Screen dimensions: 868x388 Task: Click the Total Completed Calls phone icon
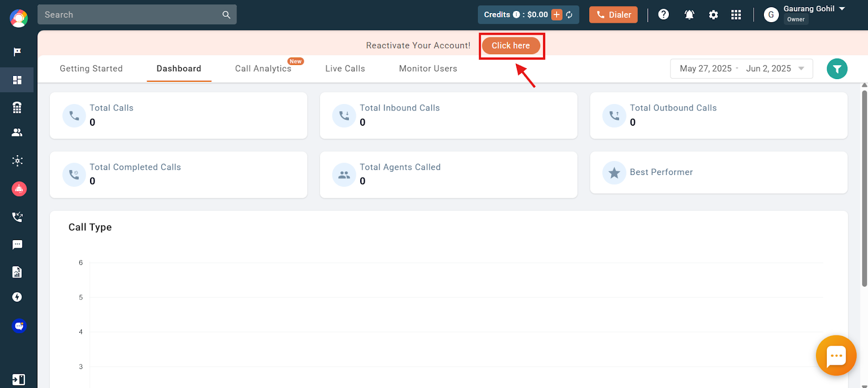[x=74, y=175]
